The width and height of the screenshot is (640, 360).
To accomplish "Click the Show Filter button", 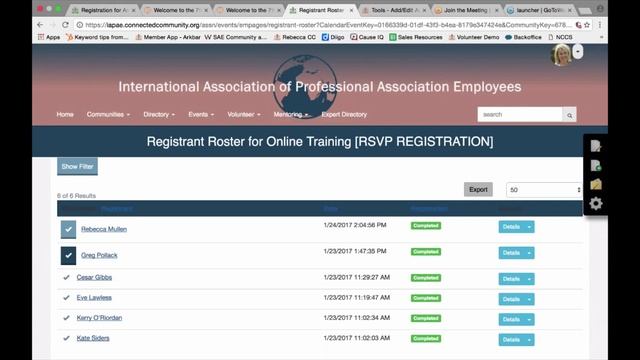I will pyautogui.click(x=77, y=167).
